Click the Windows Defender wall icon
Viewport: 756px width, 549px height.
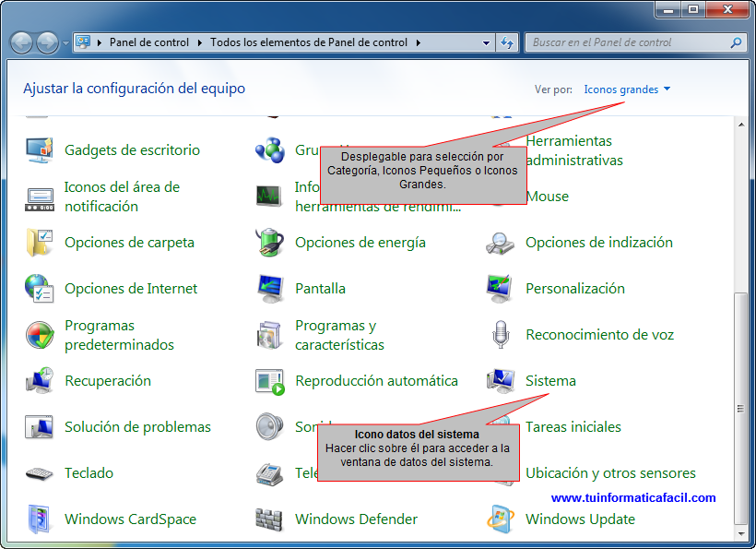[268, 519]
